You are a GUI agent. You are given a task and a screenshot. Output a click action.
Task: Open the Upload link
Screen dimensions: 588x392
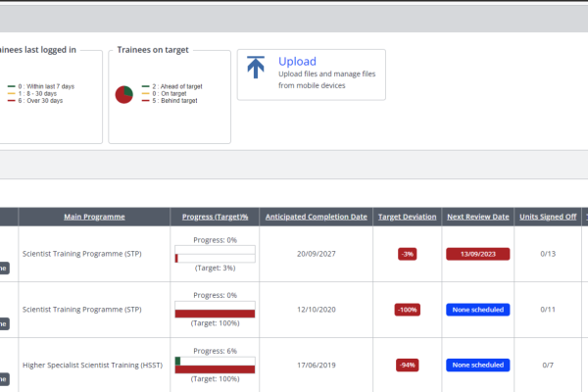coord(297,61)
